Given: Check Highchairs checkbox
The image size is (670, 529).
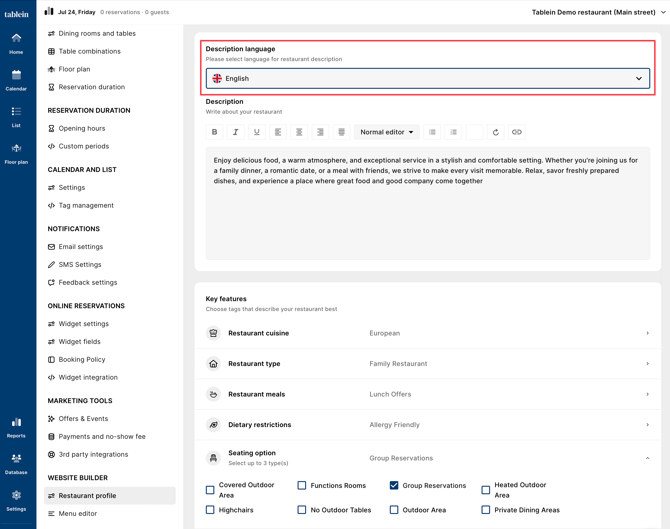Looking at the screenshot, I should pos(210,510).
